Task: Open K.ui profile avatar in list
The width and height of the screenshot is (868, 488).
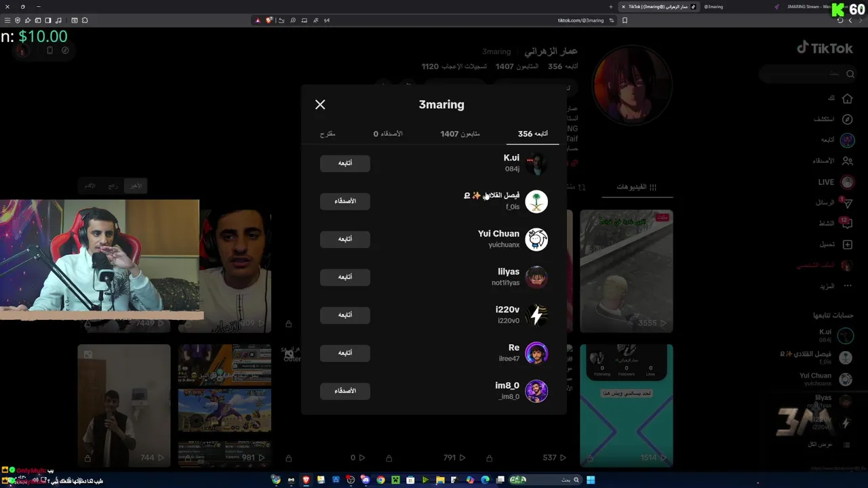Action: click(536, 163)
